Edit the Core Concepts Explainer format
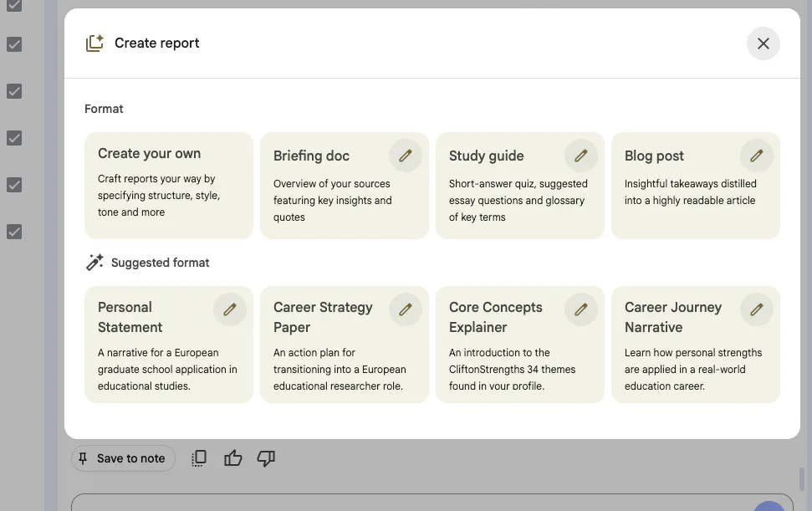This screenshot has width=812, height=511. point(580,309)
